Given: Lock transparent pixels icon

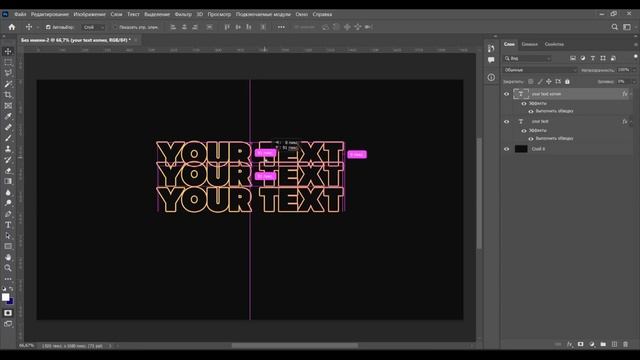Looking at the screenshot, I should 530,82.
